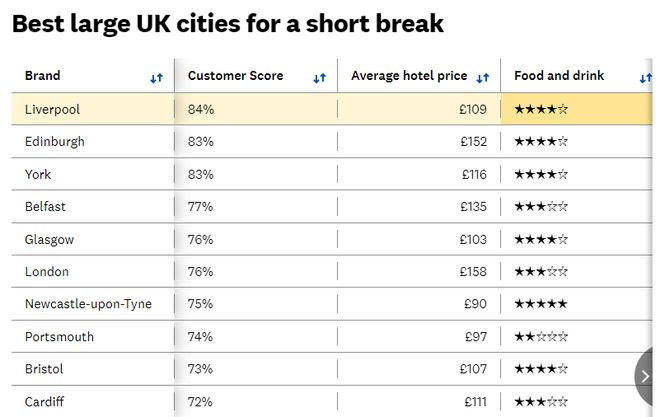Click the Customer Score column header
This screenshot has width=660, height=417.
click(235, 76)
